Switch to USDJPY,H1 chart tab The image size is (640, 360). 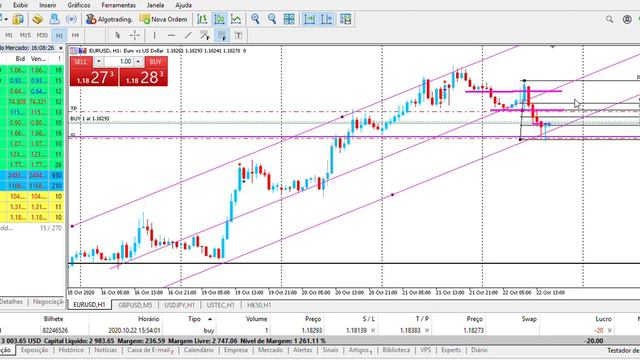[180, 305]
